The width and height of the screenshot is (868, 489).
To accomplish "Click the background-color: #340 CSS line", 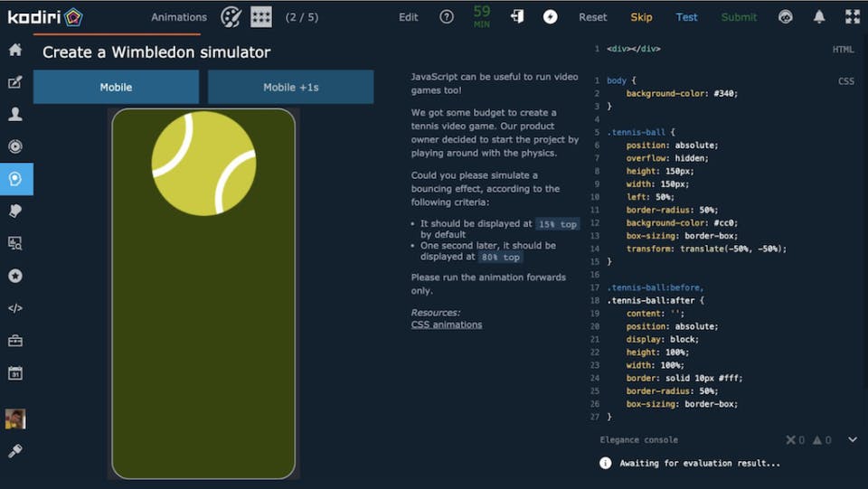I will point(682,93).
